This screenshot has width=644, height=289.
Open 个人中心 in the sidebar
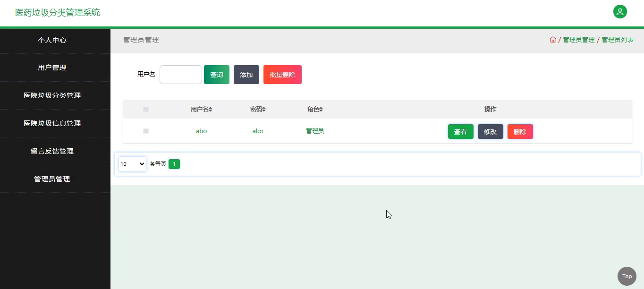[x=55, y=40]
